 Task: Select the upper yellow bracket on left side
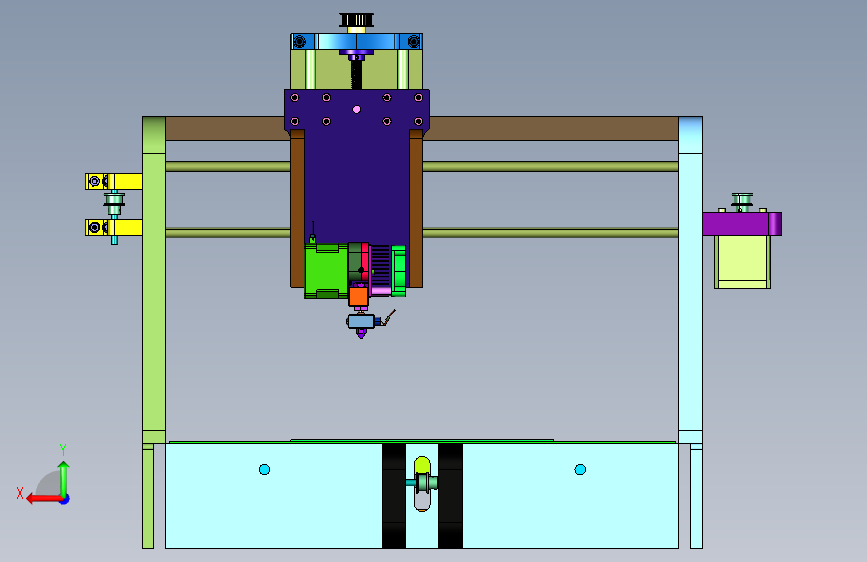tap(114, 181)
